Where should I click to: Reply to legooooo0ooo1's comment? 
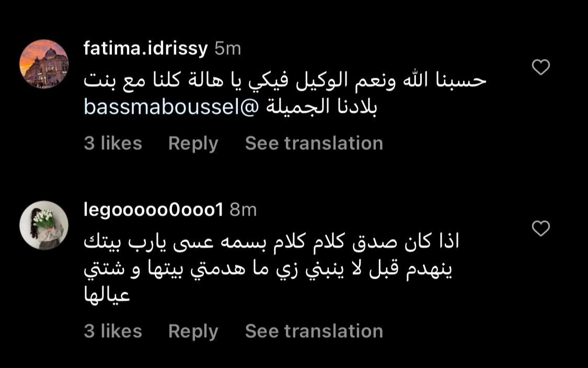pyautogui.click(x=193, y=331)
